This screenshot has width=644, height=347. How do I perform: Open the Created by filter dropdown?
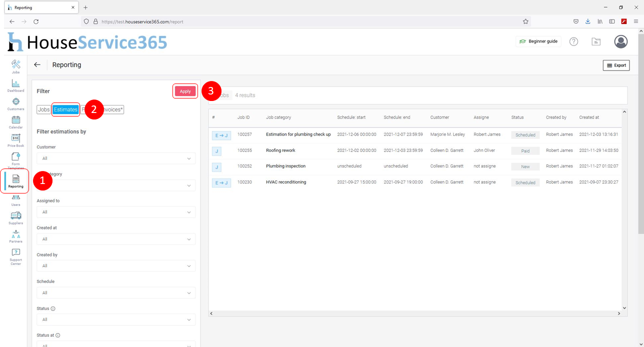[116, 266]
